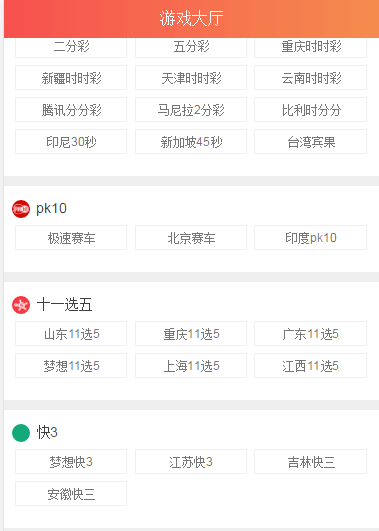Click the red pk10 category icon
379x531 pixels.
click(x=21, y=209)
